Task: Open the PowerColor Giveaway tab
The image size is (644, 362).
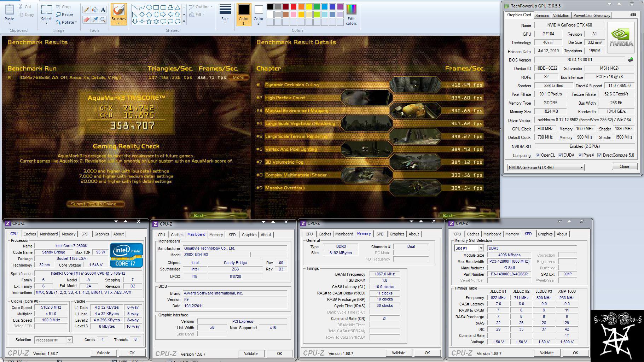Action: tap(592, 16)
